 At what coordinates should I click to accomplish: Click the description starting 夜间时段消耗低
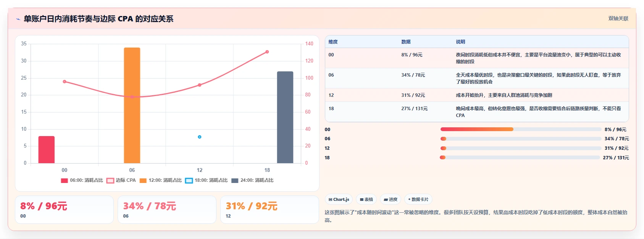pos(538,58)
